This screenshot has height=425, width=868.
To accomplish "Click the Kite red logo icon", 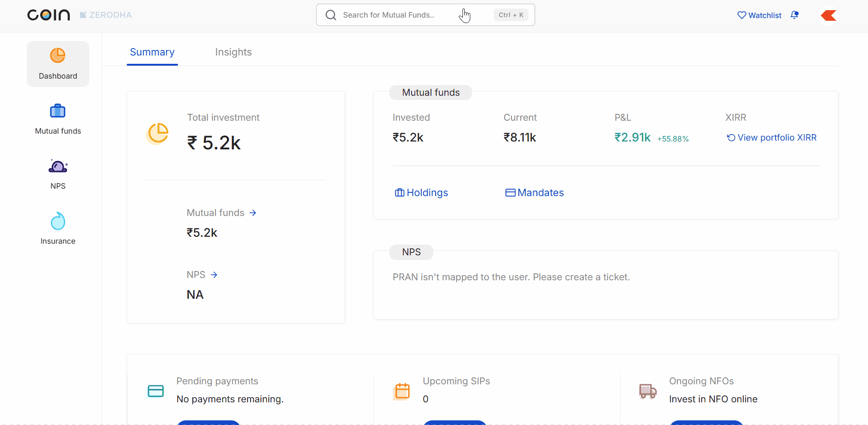I will pyautogui.click(x=828, y=15).
